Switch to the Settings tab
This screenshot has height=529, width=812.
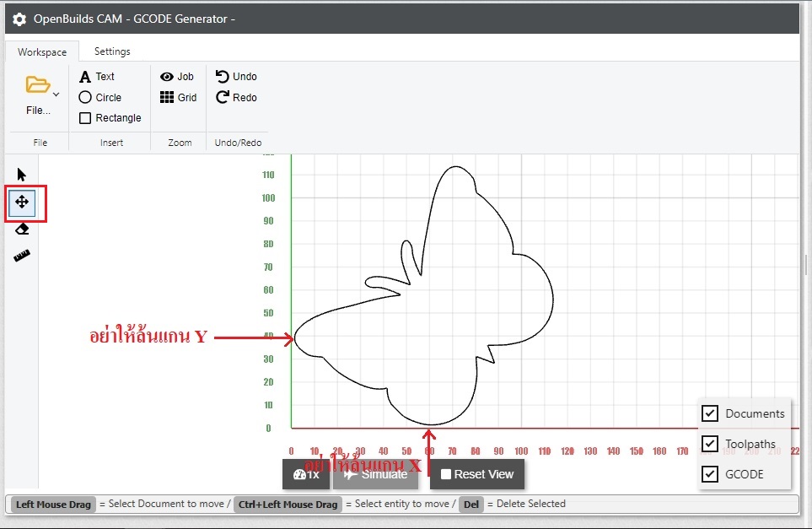pyautogui.click(x=112, y=51)
